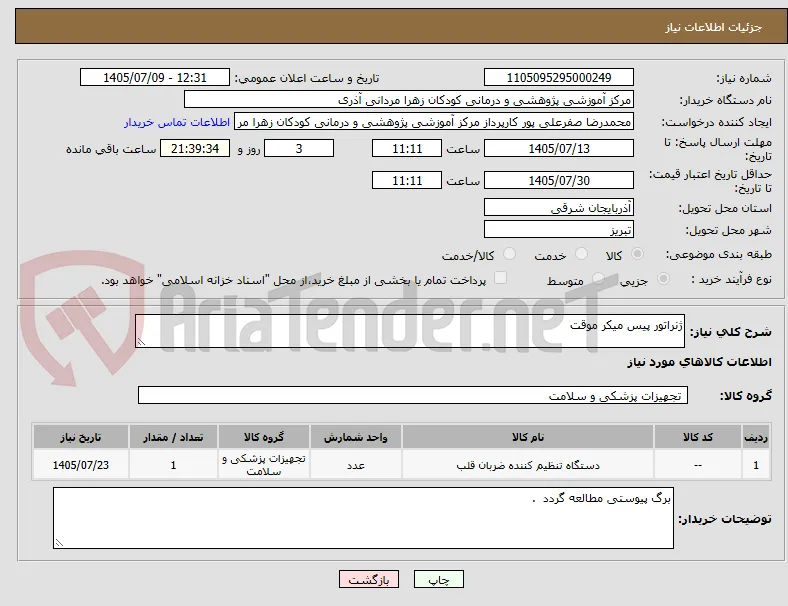Viewport: 788px width, 606px height.
Task: Select the جزیی purchase type radio
Action: [x=663, y=279]
